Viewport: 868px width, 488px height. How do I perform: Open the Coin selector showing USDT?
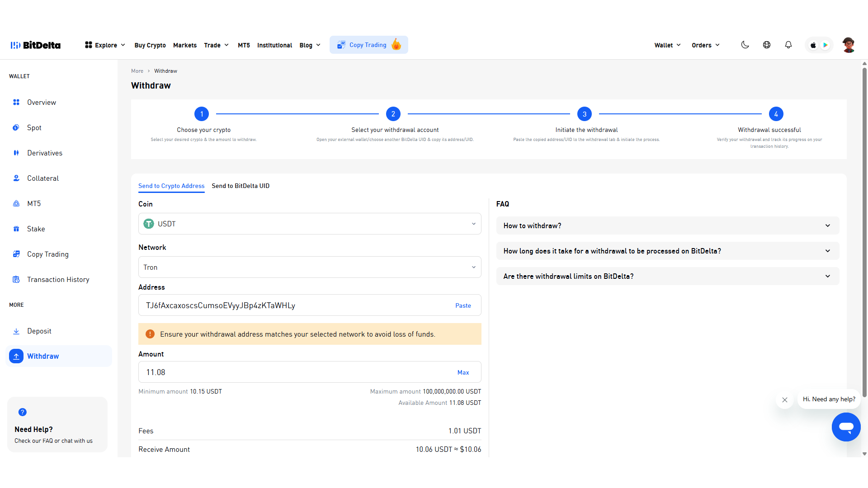pos(310,224)
